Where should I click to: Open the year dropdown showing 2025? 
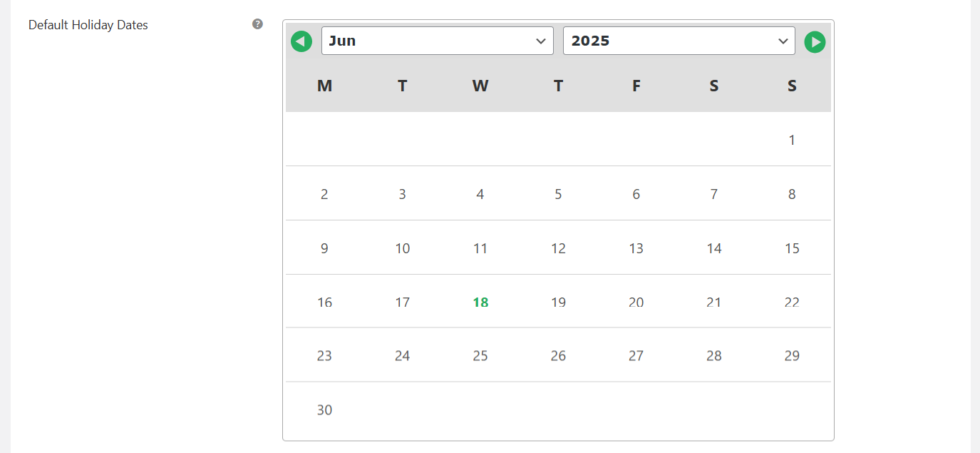point(679,41)
